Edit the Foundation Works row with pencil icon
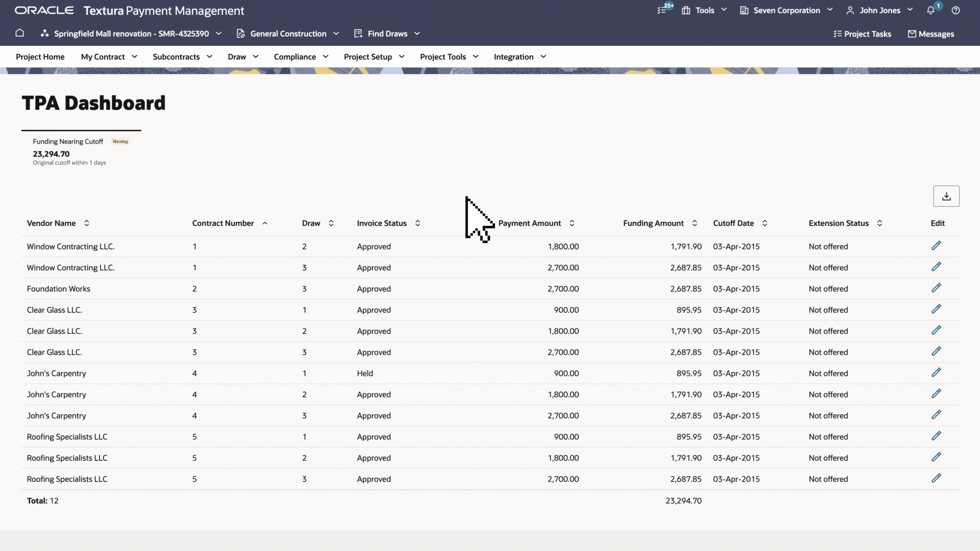The image size is (980, 551). click(x=936, y=288)
